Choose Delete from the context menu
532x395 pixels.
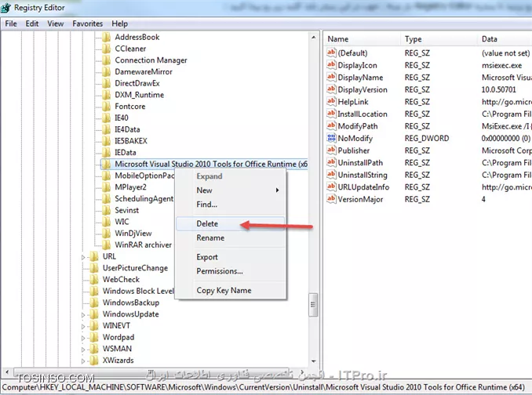231,223
